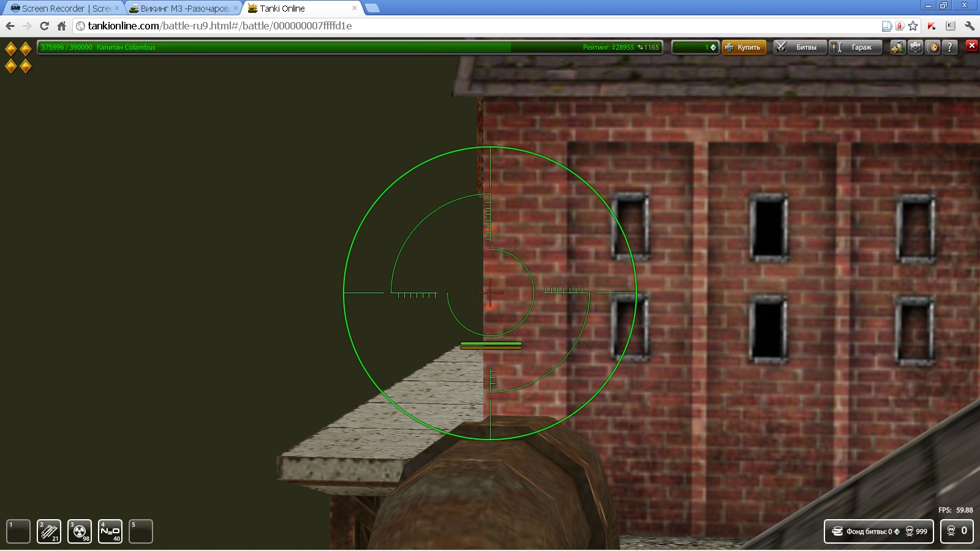Activate empty supply slot 5
Screen dimensions: 980x551
pos(141,531)
